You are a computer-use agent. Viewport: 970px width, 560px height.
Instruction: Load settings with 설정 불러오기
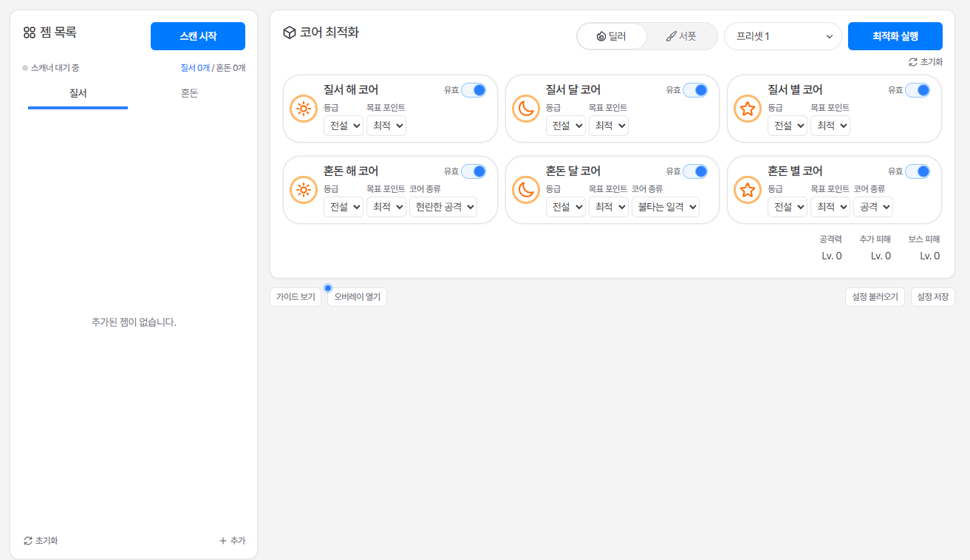(x=875, y=297)
